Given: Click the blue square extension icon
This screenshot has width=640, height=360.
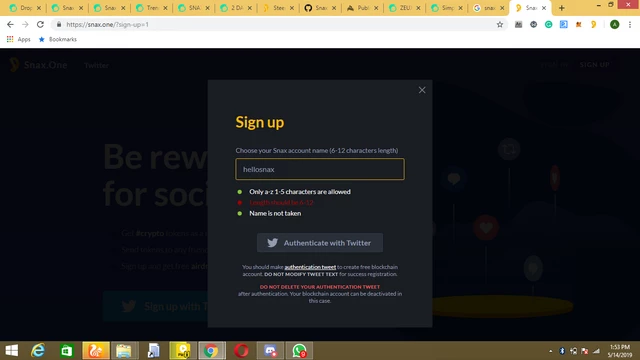Looking at the screenshot, I should (564, 24).
